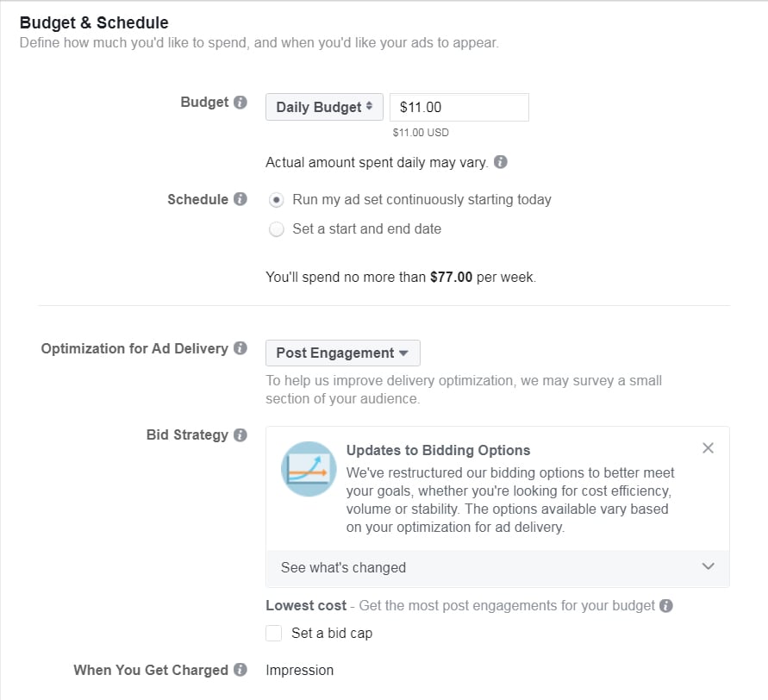Expand the 'See what's changed' section

click(708, 567)
